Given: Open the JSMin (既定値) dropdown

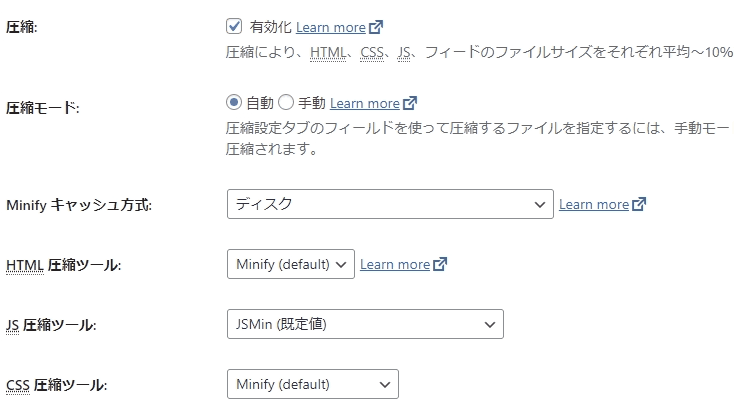Looking at the screenshot, I should 365,324.
